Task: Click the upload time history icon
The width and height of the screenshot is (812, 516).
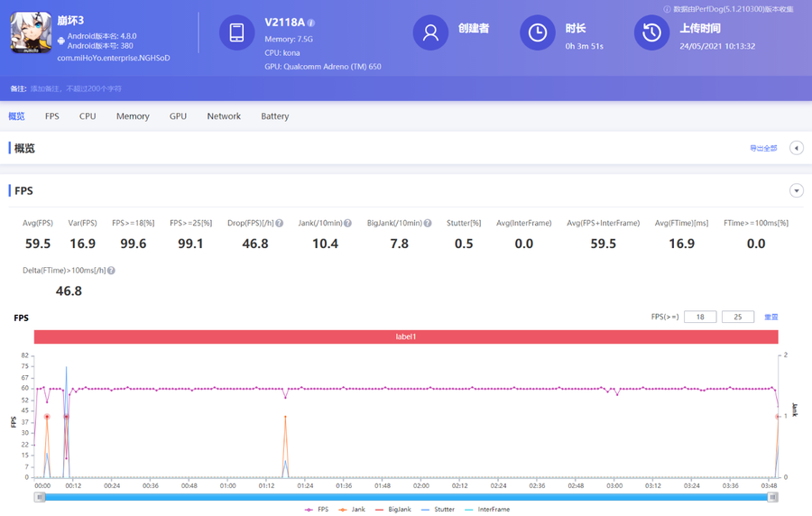Action: click(x=651, y=33)
